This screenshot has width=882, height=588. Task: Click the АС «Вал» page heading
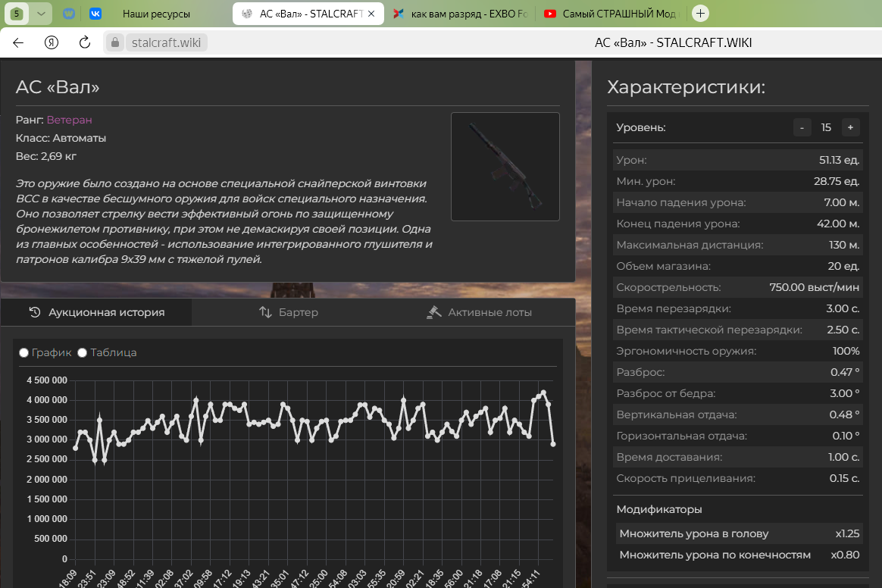pyautogui.click(x=58, y=87)
